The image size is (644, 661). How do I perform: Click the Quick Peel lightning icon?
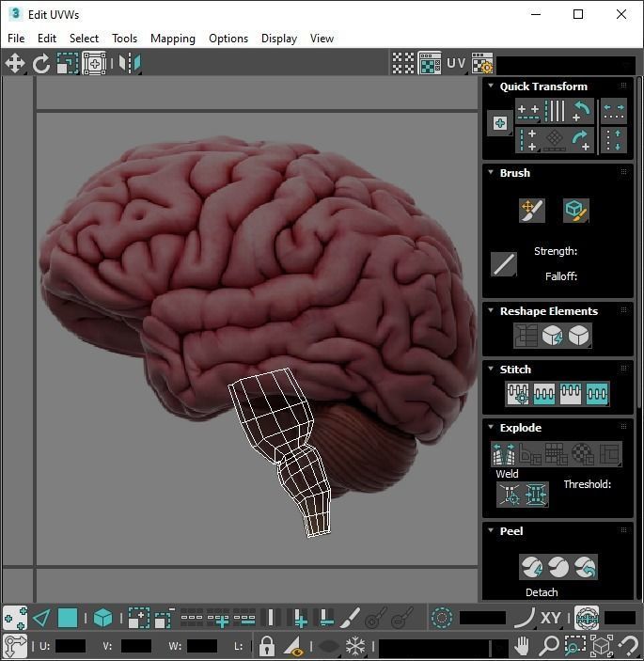pos(532,567)
